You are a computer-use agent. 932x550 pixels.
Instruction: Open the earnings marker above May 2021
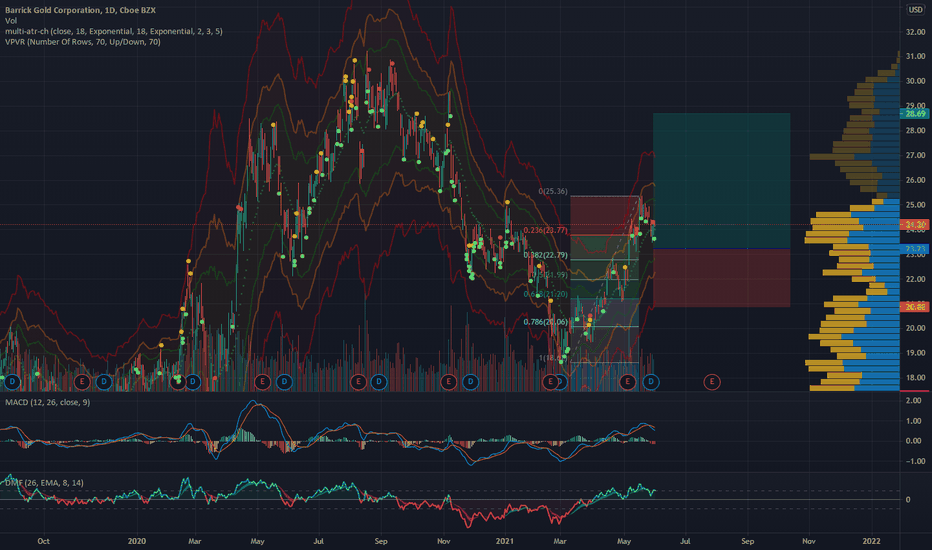pyautogui.click(x=627, y=382)
